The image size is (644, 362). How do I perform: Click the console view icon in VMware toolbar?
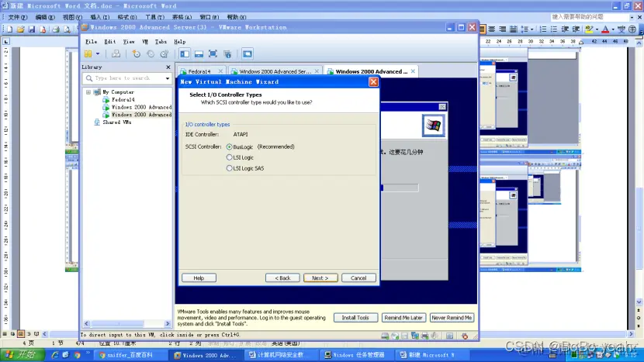point(248,53)
